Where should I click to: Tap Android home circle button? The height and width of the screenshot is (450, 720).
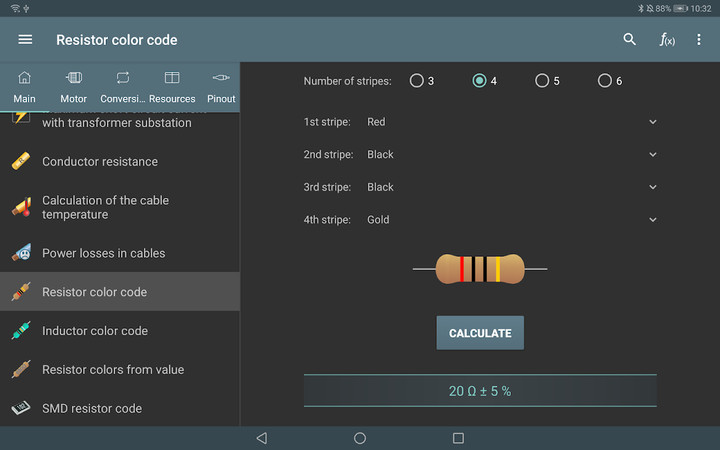[x=360, y=438]
